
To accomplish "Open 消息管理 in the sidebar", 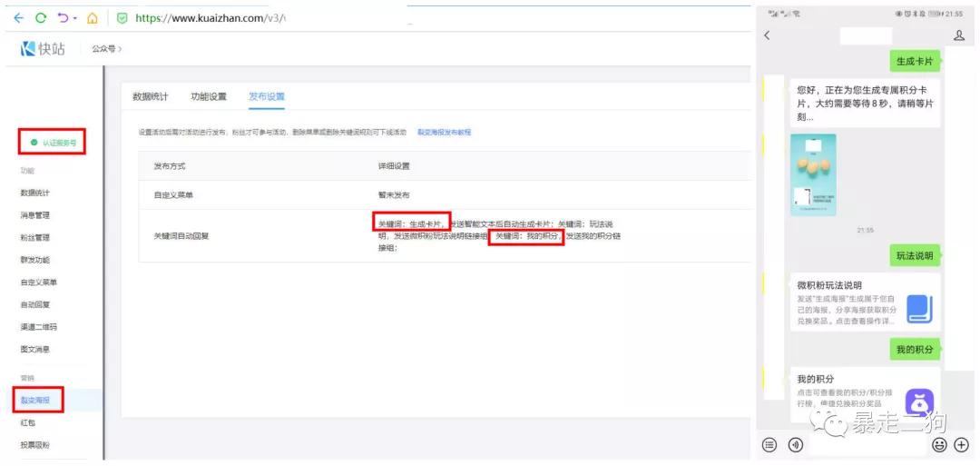I will tap(35, 215).
